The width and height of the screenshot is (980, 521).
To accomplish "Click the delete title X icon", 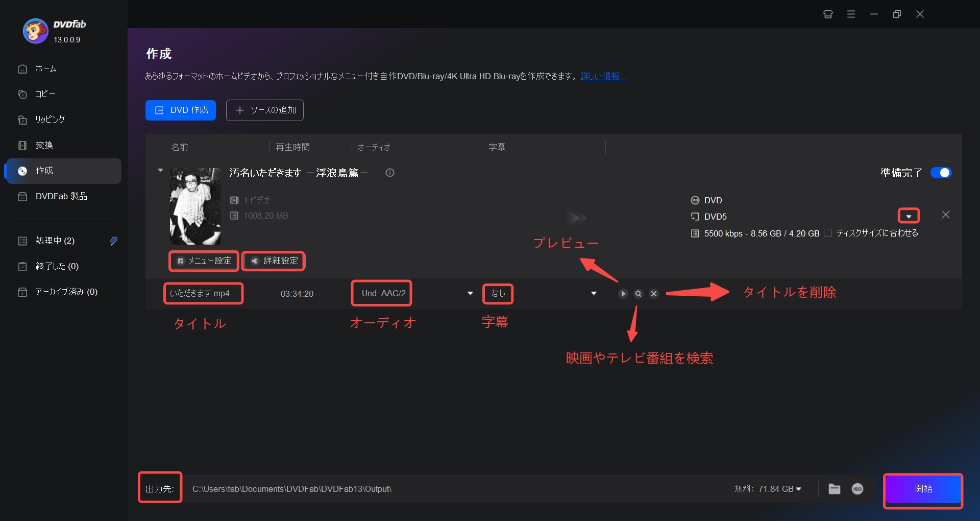I will 654,294.
